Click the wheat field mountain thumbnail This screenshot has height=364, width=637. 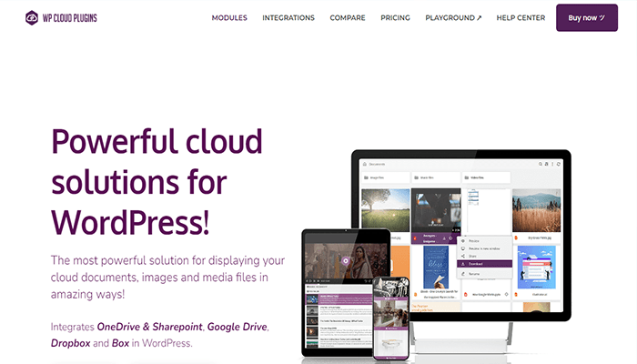click(536, 210)
